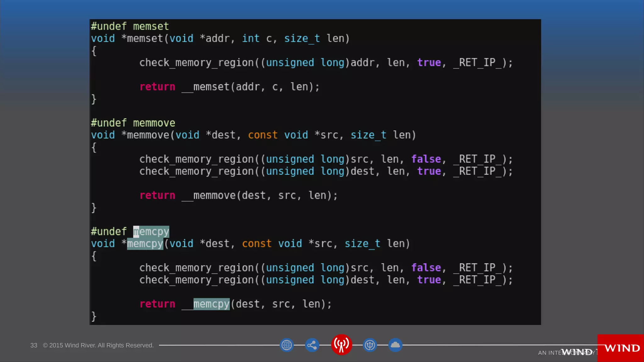This screenshot has height=362, width=644.
Task: Click the globe network icon
Action: [x=286, y=345]
